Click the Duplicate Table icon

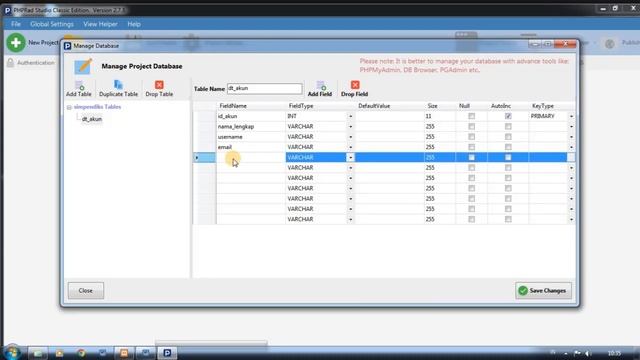coord(118,85)
